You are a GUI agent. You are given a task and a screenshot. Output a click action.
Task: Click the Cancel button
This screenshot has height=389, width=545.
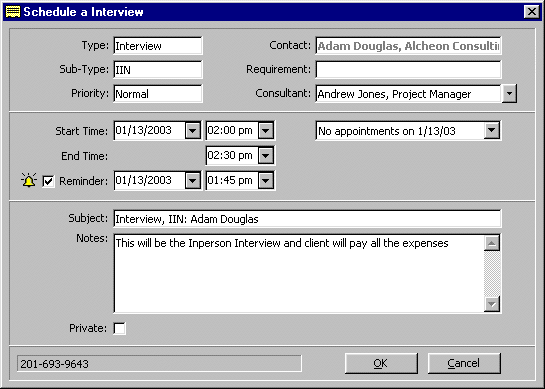click(464, 363)
